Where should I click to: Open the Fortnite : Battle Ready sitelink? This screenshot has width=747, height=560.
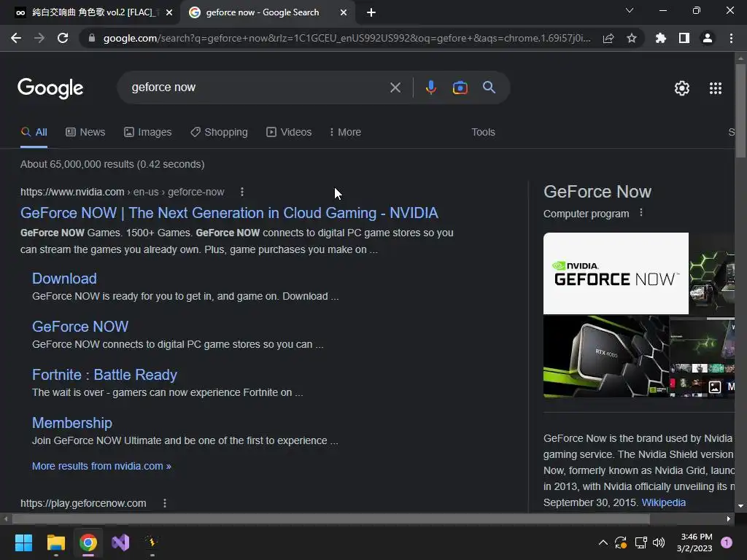tap(104, 375)
